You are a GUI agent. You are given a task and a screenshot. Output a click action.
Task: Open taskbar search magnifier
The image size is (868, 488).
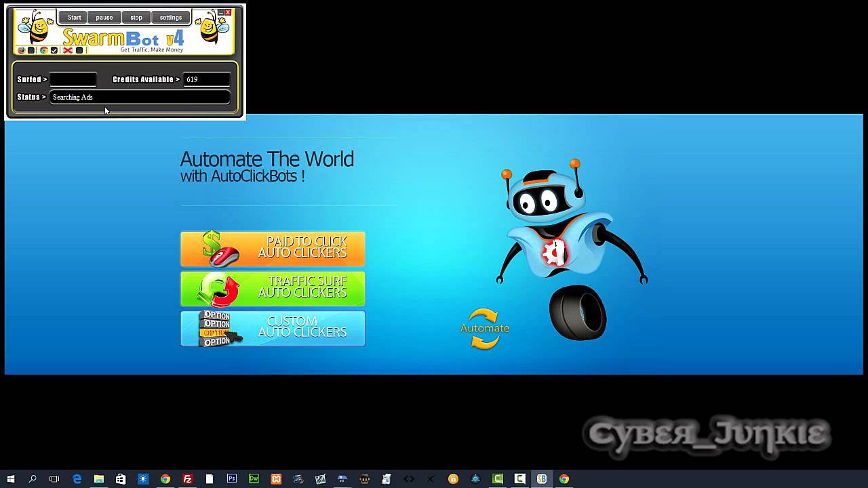point(33,479)
